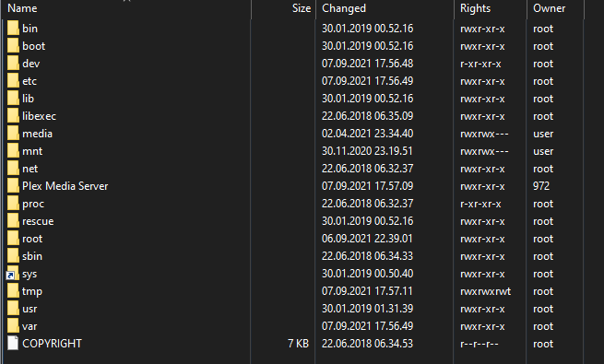Select the rescue folder row
This screenshot has height=364, width=604.
pos(292,221)
